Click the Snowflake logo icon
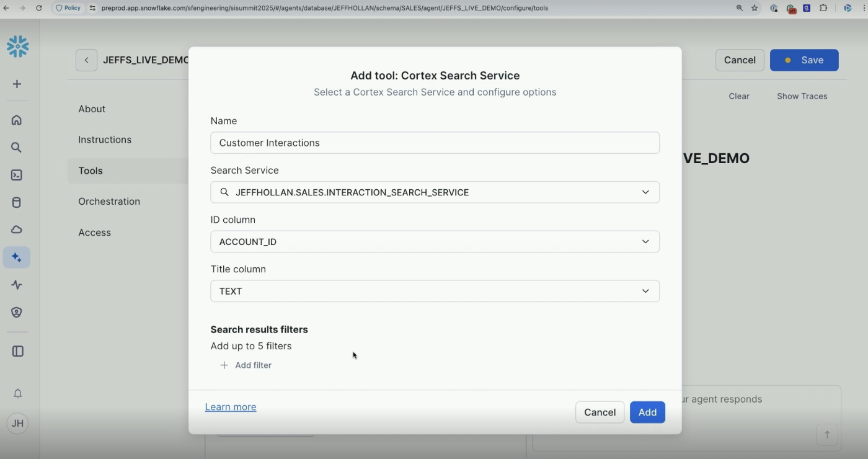 pyautogui.click(x=17, y=47)
